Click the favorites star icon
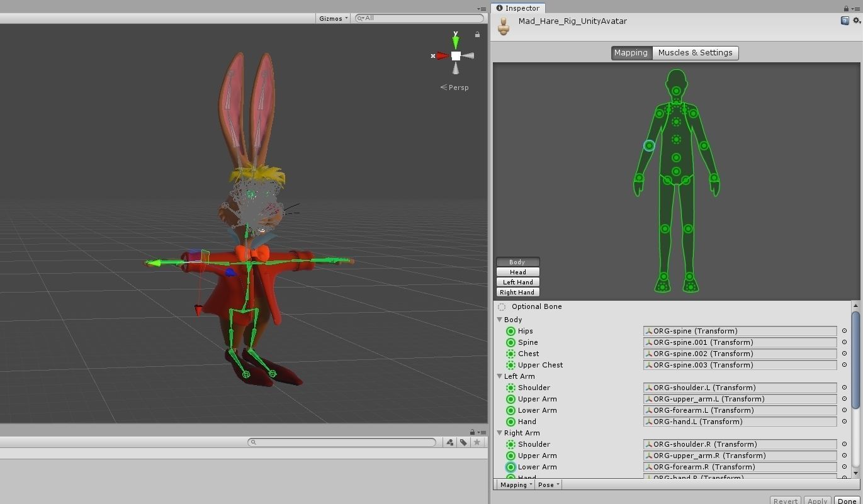The image size is (863, 504). tap(477, 442)
